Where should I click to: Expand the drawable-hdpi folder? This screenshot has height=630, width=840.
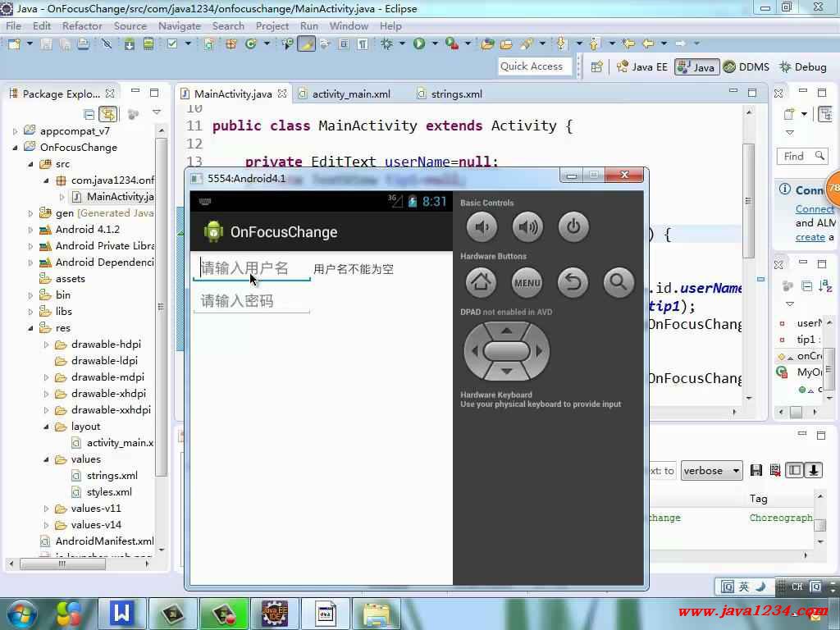[46, 345]
